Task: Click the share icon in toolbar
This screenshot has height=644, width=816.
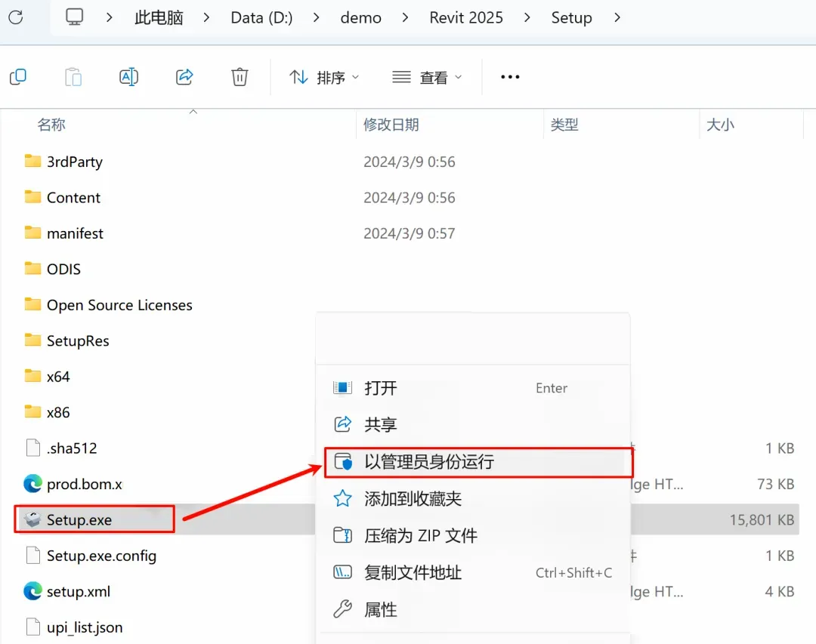Action: (184, 77)
